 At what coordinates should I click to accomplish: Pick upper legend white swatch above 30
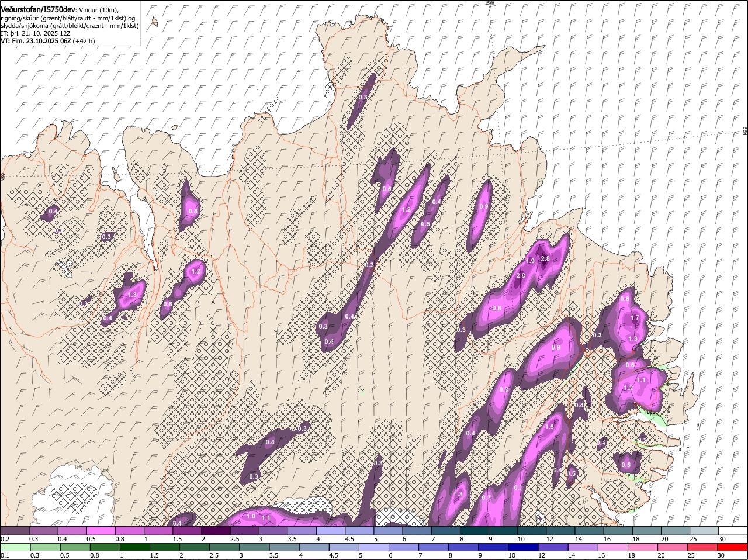click(733, 531)
